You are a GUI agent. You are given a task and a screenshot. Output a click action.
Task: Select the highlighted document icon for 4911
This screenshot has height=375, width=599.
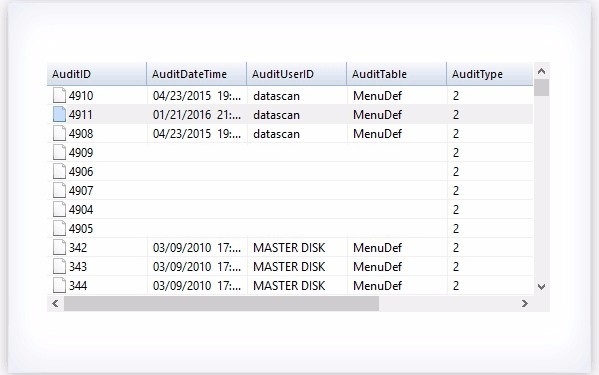point(59,115)
